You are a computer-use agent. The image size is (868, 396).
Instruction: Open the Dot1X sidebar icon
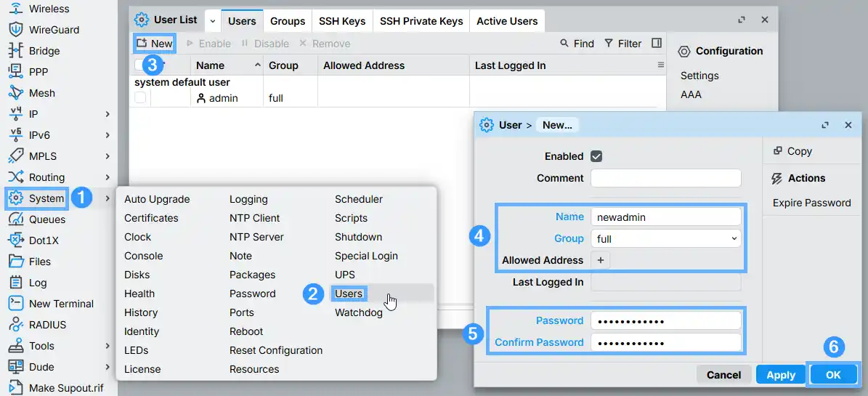click(16, 240)
